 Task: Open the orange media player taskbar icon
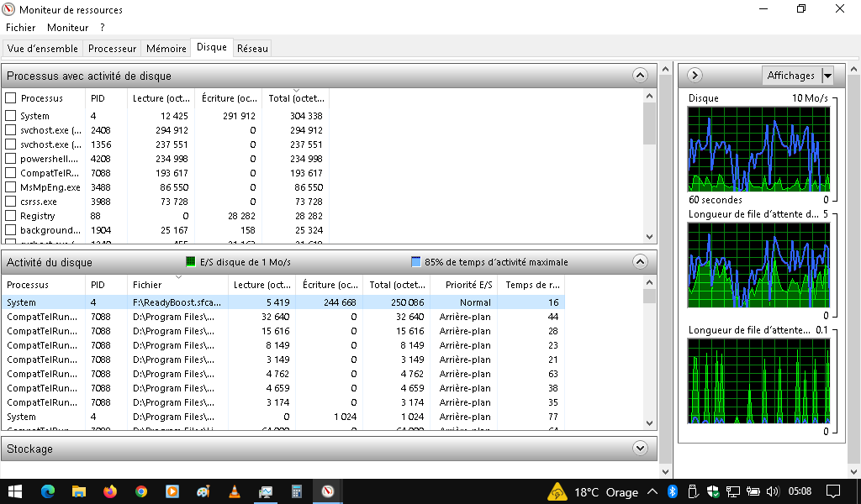click(x=172, y=491)
